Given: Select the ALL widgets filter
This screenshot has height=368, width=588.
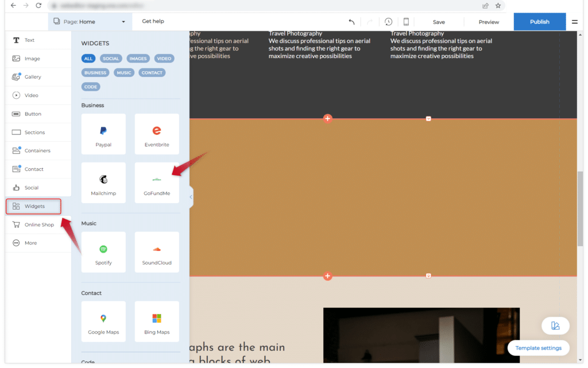Looking at the screenshot, I should pos(88,59).
